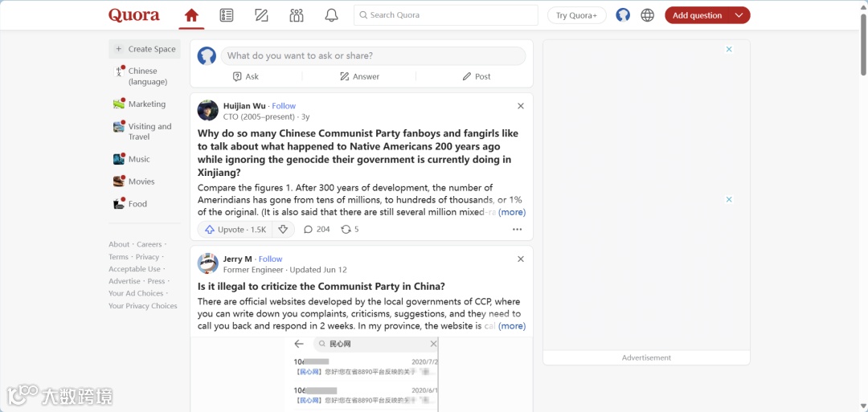
Task: Open the Answer pencil icon in navbar
Action: click(x=261, y=15)
